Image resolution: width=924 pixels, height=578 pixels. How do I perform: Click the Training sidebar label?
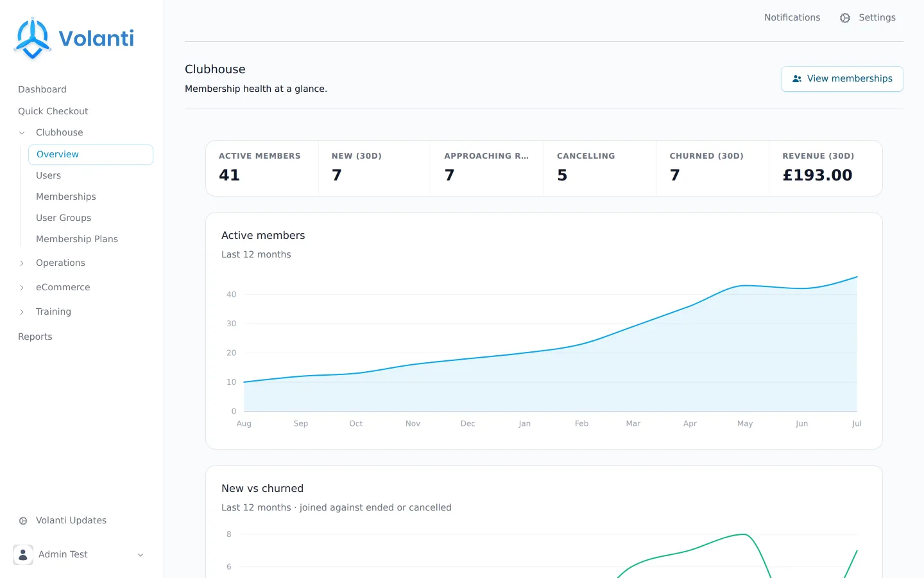(x=53, y=311)
